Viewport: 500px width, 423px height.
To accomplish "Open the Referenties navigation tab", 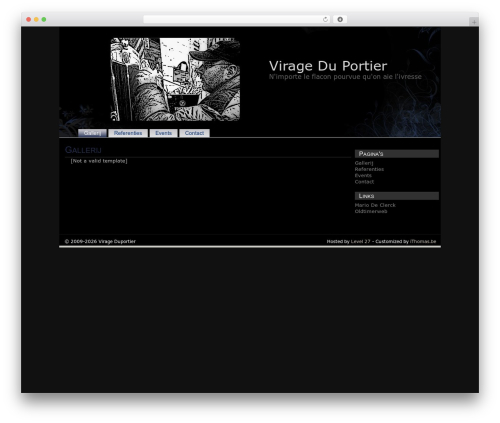I will tap(128, 133).
